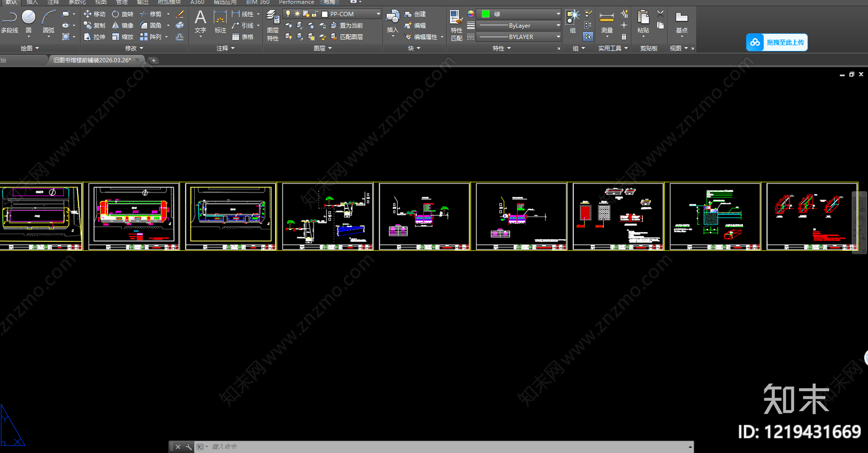Click the scissors cut icon in 剪贴板
This screenshot has height=453, width=868.
(x=660, y=14)
